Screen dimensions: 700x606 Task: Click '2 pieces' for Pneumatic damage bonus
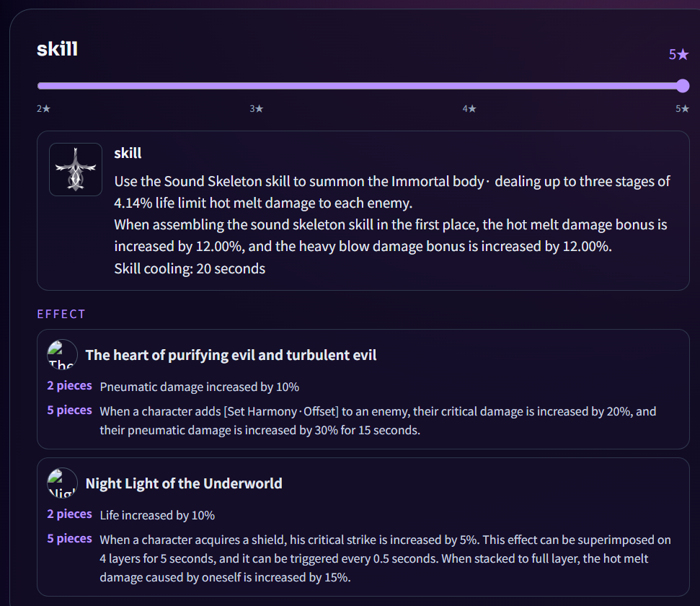tap(70, 386)
